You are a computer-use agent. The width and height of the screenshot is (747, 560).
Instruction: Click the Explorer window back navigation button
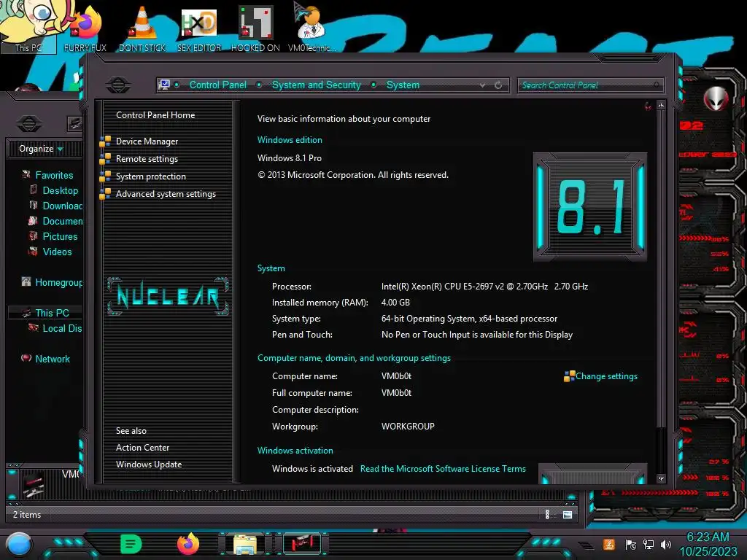point(29,124)
